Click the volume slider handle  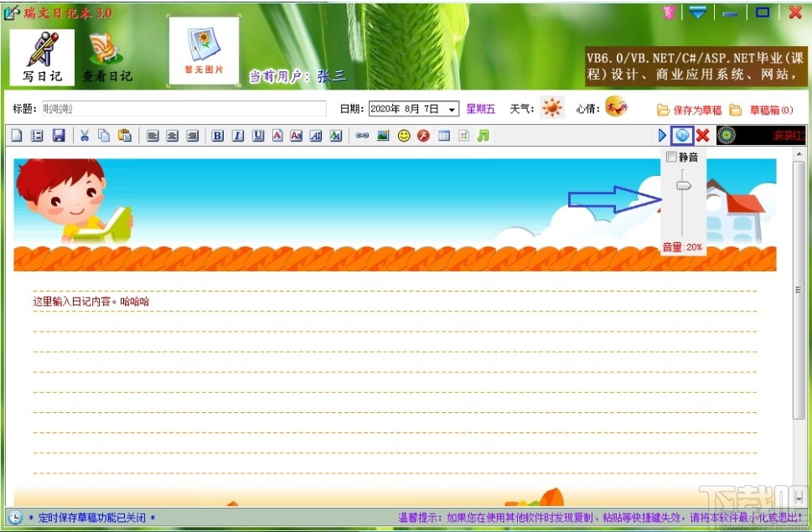684,185
